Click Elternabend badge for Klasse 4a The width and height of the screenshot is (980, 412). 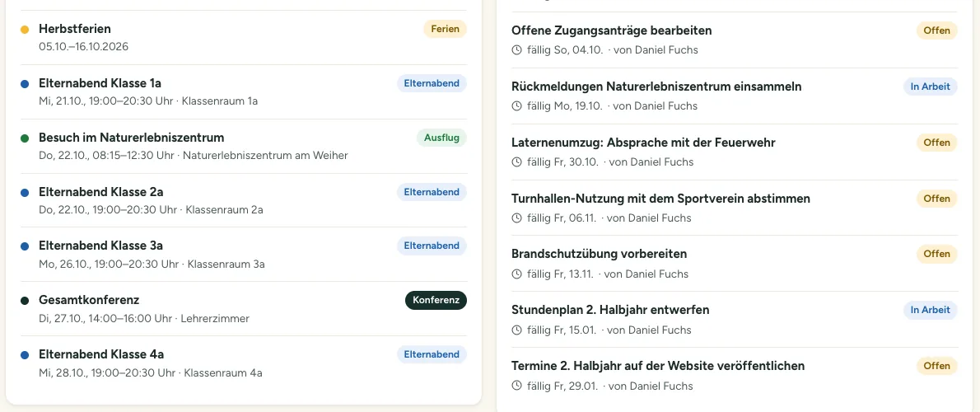click(432, 354)
